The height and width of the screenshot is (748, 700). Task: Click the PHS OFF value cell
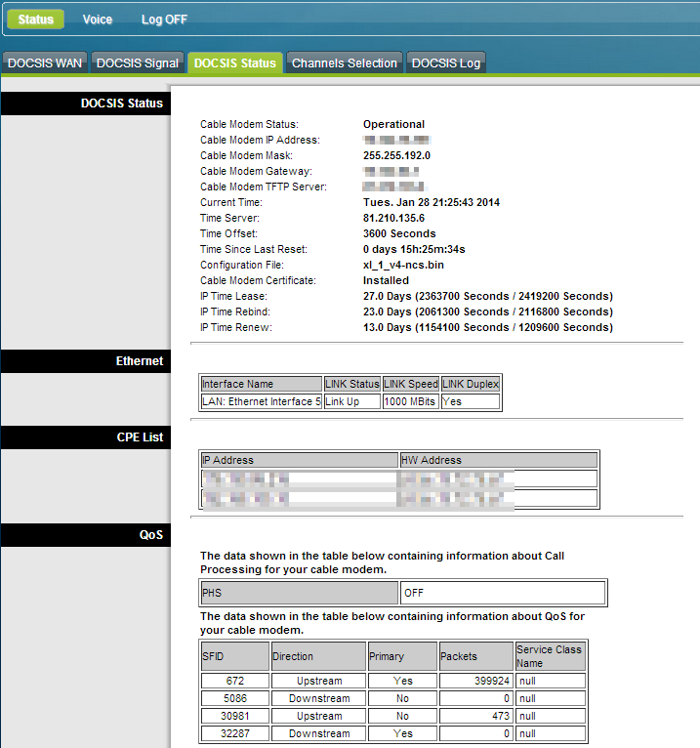(x=503, y=593)
